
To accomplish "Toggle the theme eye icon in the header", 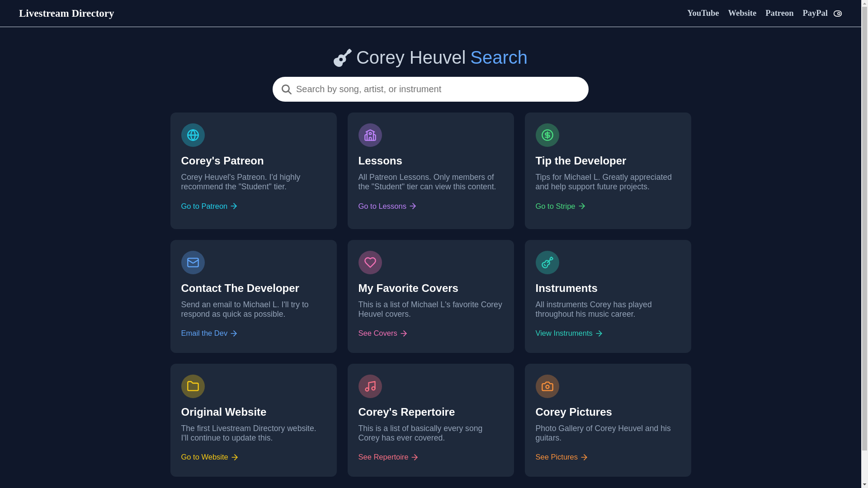I will (x=837, y=14).
